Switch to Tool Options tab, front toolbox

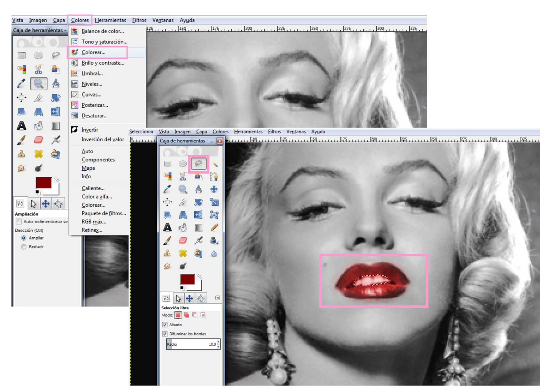[x=166, y=298]
